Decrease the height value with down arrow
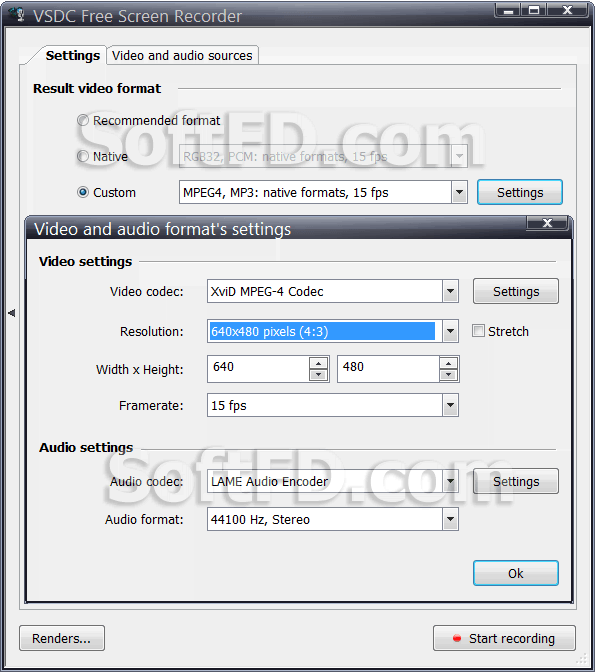 coord(448,375)
